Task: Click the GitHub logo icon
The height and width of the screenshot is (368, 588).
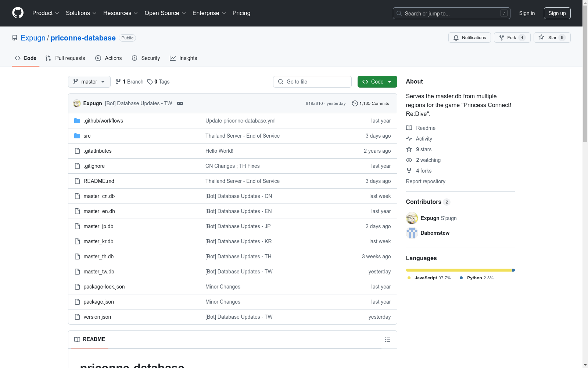Action: click(x=18, y=13)
